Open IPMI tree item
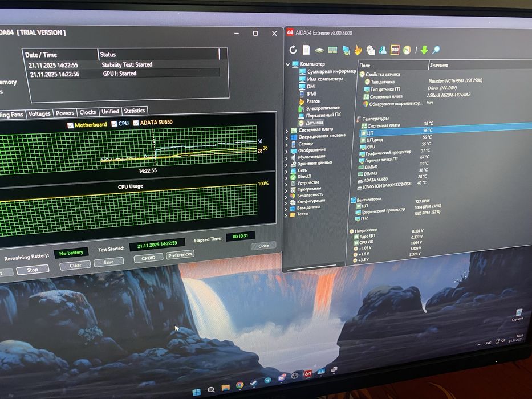 311,93
